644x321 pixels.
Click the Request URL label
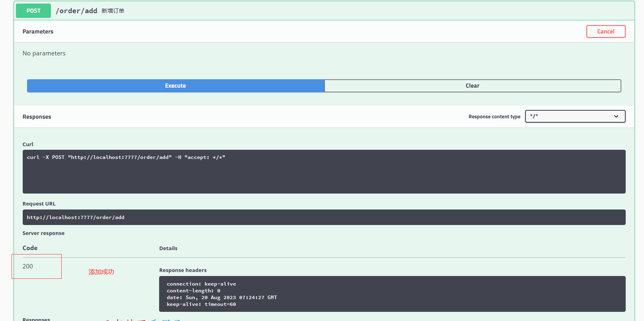pyautogui.click(x=39, y=204)
